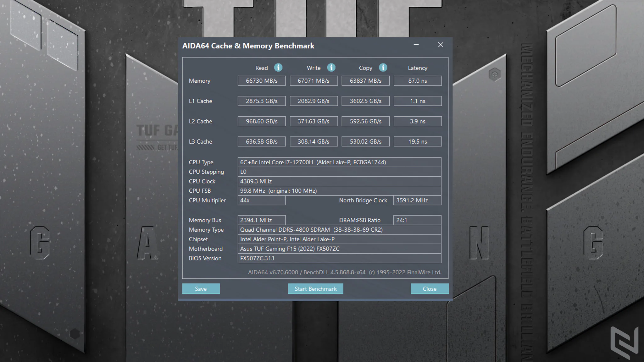Close the AIDA64 window with X

pos(441,45)
